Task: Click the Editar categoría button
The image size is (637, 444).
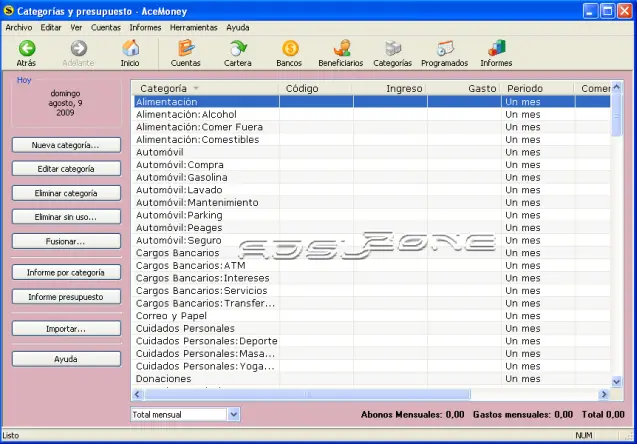Action: tap(66, 169)
